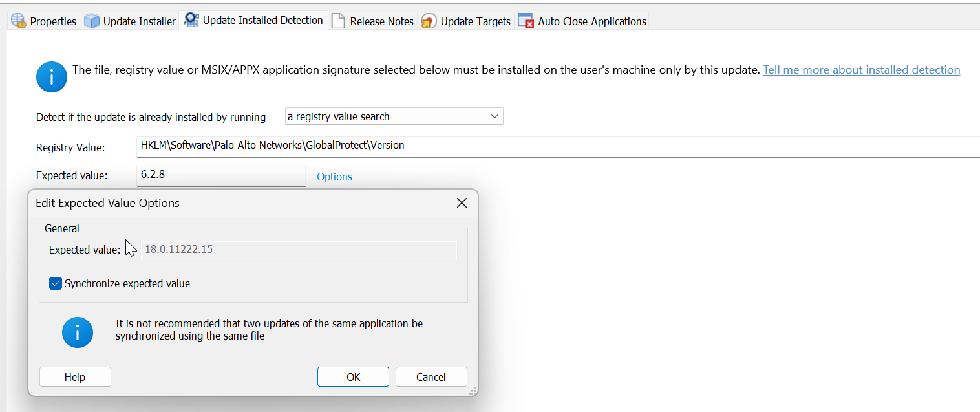Disable Synchronize expected value
Screen dimensions: 980x412
click(x=55, y=283)
